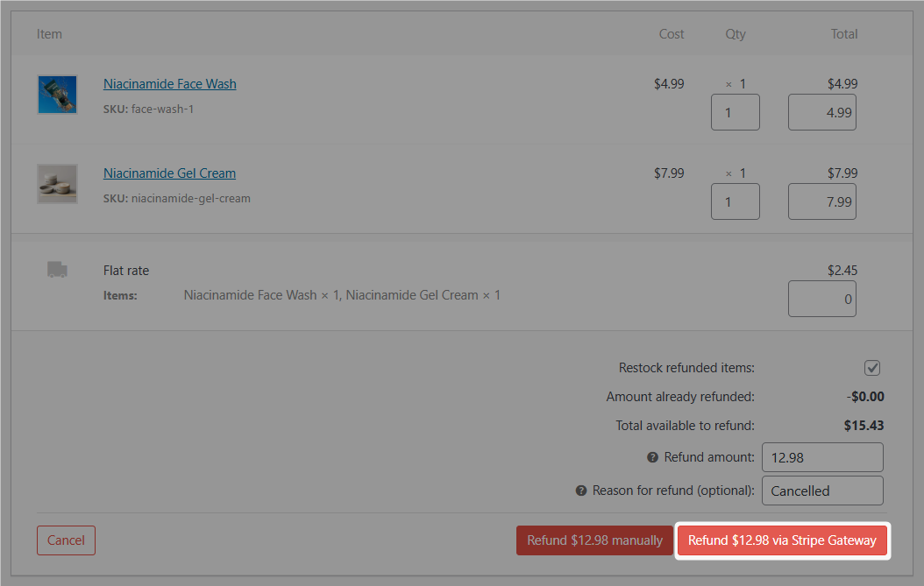The width and height of the screenshot is (924, 586).
Task: Click the help icon beside Refund amount
Action: [652, 457]
